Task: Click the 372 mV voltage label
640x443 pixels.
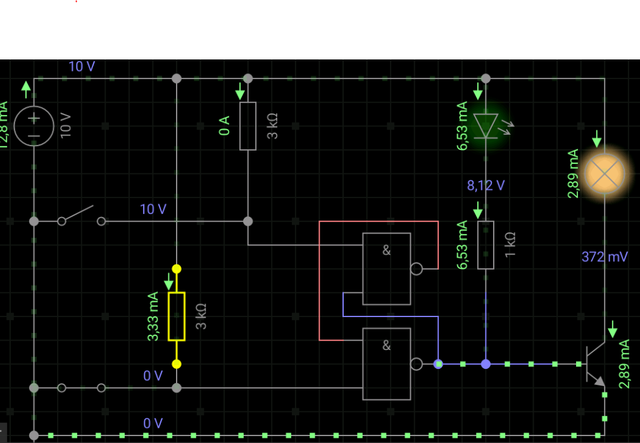Action: pos(604,257)
